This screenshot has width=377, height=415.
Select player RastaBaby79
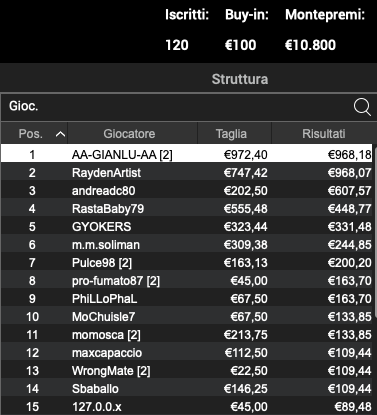[187, 208]
